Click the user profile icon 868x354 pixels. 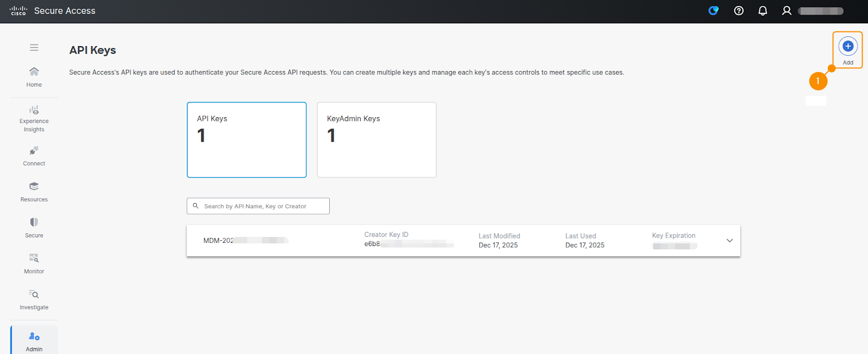coord(786,11)
